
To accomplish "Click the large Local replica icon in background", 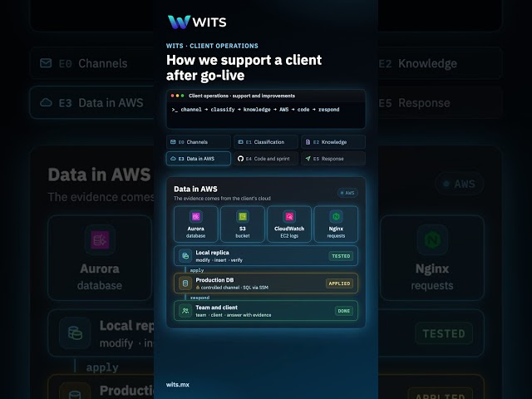I will click(x=75, y=333).
